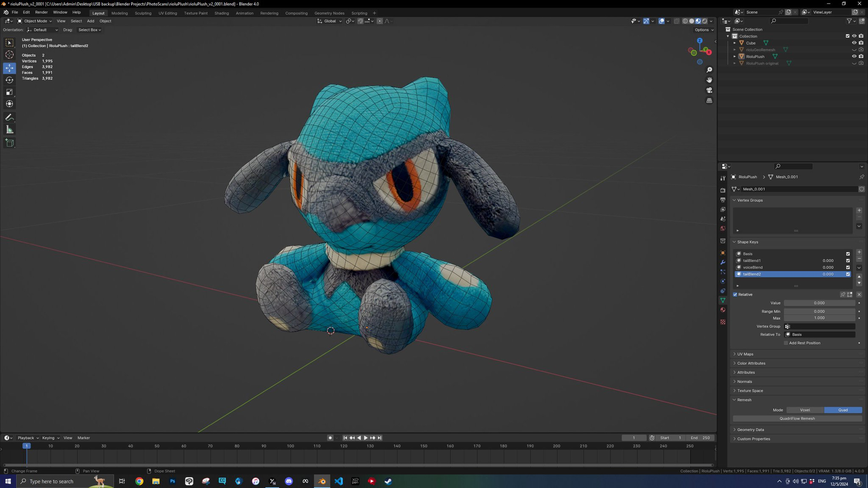The height and width of the screenshot is (488, 868).
Task: Hide the Cube object with eye icon
Action: [854, 43]
